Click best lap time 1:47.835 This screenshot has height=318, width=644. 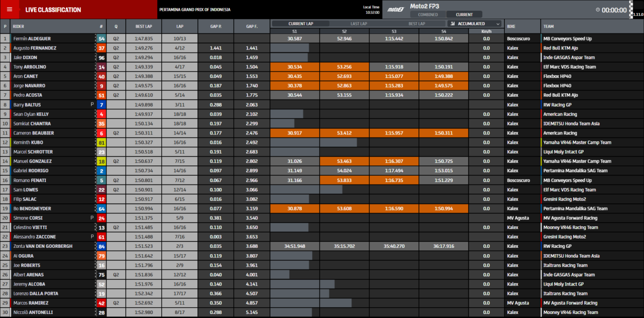(144, 39)
